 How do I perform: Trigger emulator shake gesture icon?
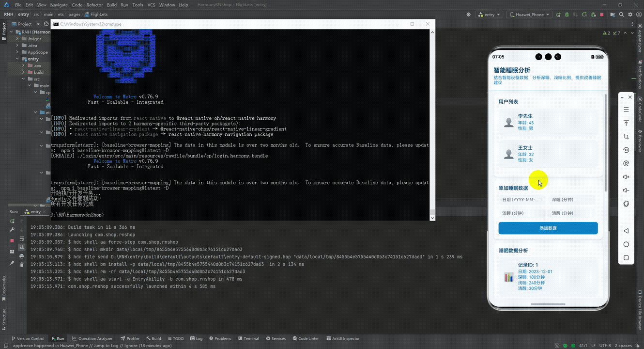click(x=626, y=204)
